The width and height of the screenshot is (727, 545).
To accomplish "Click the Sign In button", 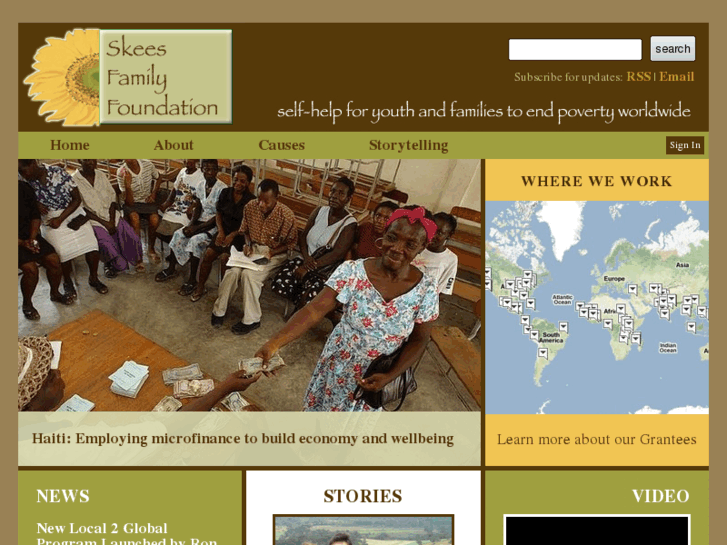I will tap(685, 145).
